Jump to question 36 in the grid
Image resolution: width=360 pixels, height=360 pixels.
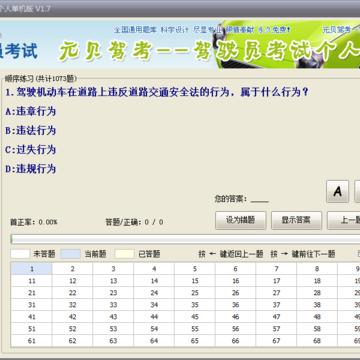[x=236, y=305]
